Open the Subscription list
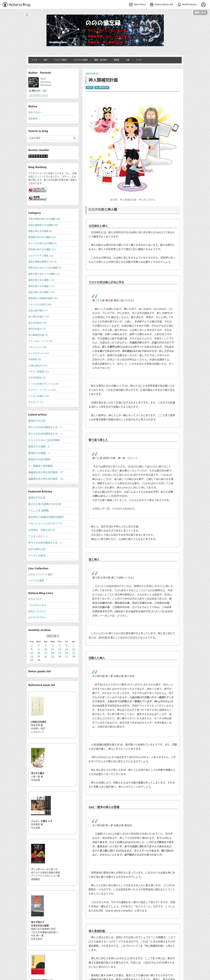 161,5
